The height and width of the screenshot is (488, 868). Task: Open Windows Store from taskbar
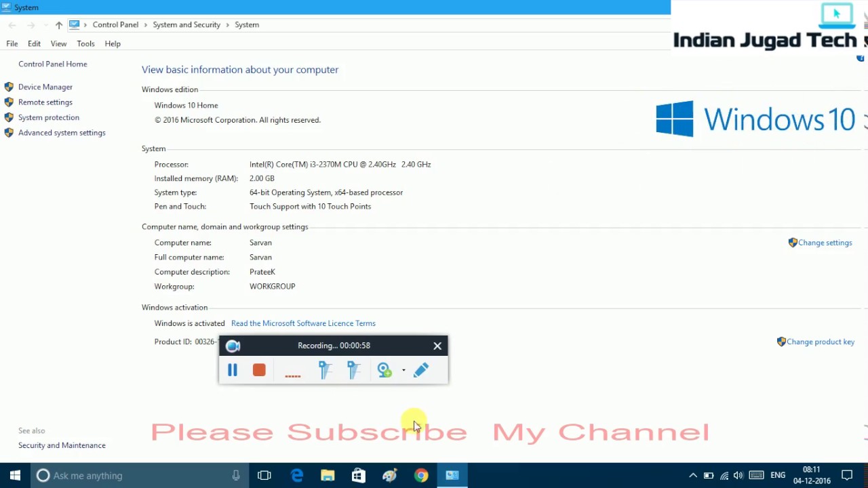click(359, 475)
